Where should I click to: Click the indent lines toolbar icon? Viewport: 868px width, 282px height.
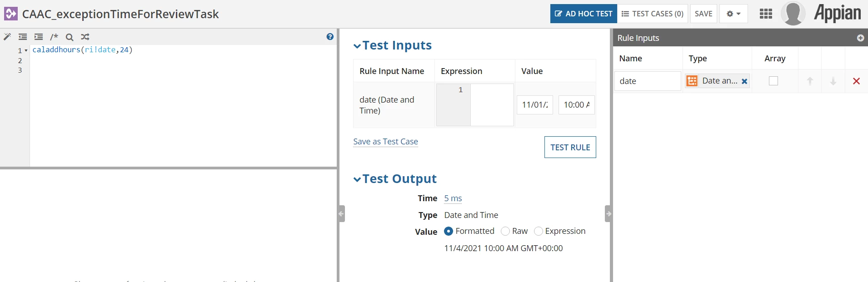tap(39, 37)
